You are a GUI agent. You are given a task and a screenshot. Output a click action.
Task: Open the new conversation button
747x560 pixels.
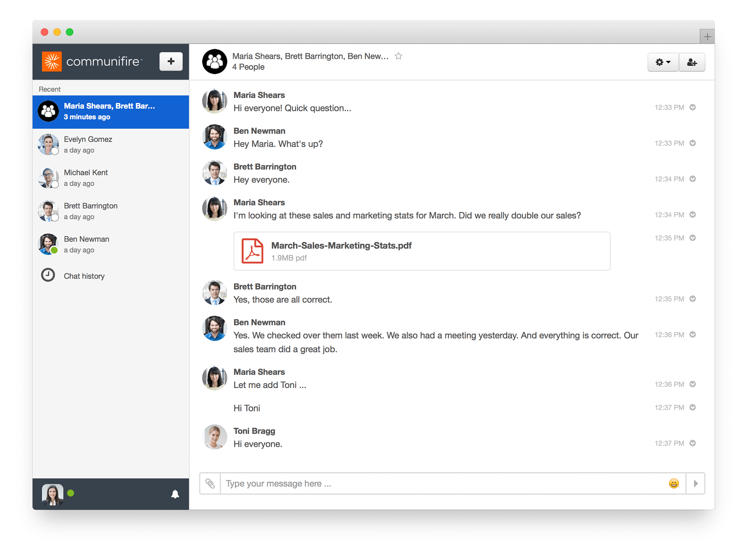point(171,61)
